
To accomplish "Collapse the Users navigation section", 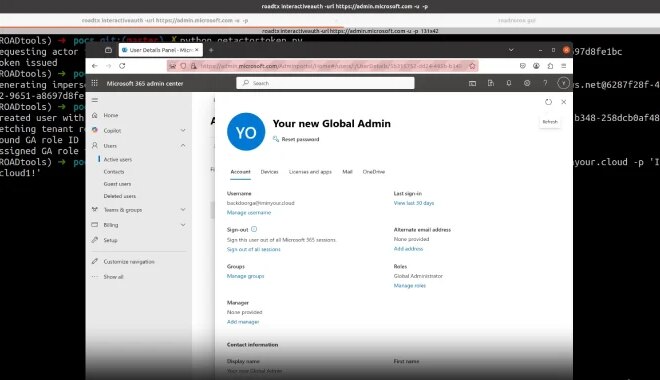I will [x=183, y=146].
